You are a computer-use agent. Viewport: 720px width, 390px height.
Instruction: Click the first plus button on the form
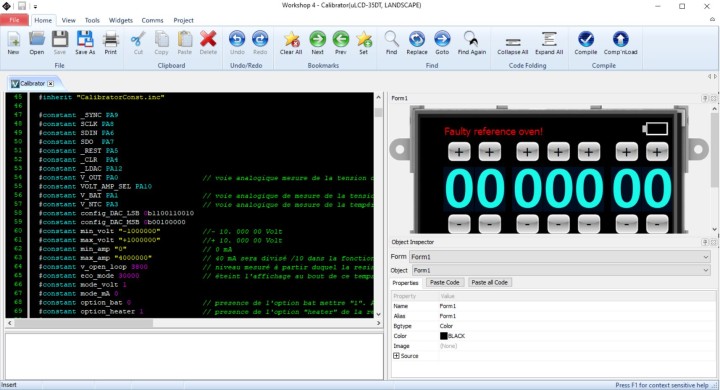point(459,152)
